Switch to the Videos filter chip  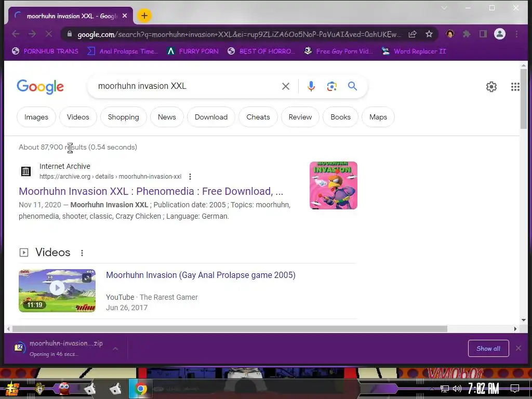point(78,117)
